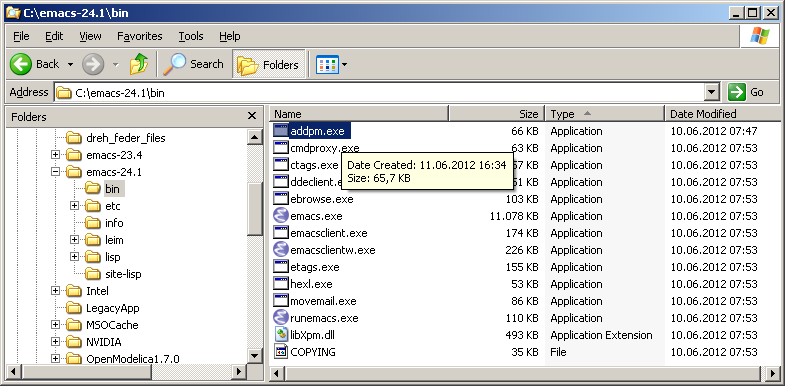Select the emacs.exe application icon

(281, 216)
